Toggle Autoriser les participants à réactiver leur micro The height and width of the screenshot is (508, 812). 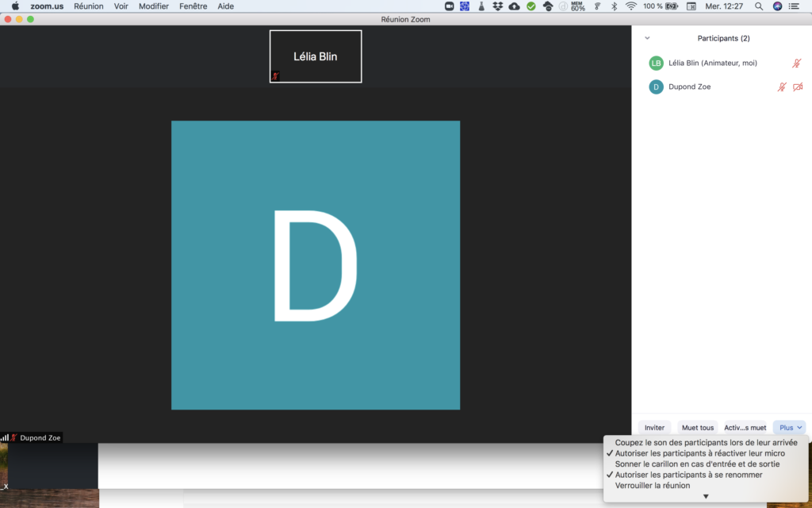click(x=706, y=453)
